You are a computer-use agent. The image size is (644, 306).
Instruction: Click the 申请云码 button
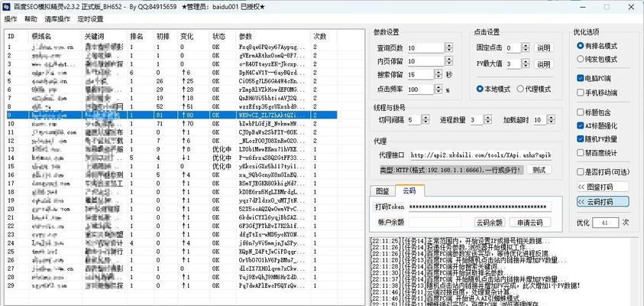click(x=530, y=223)
